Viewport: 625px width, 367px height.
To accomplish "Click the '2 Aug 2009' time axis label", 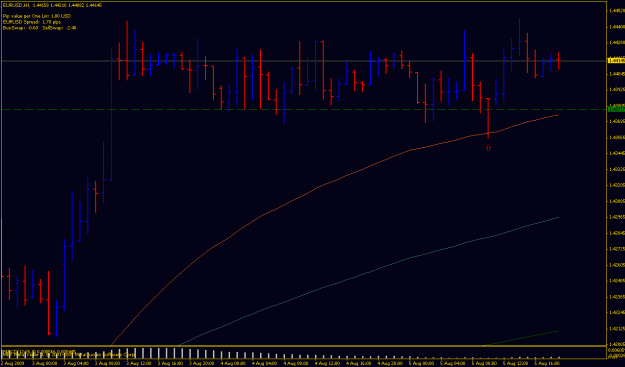I will click(12, 363).
